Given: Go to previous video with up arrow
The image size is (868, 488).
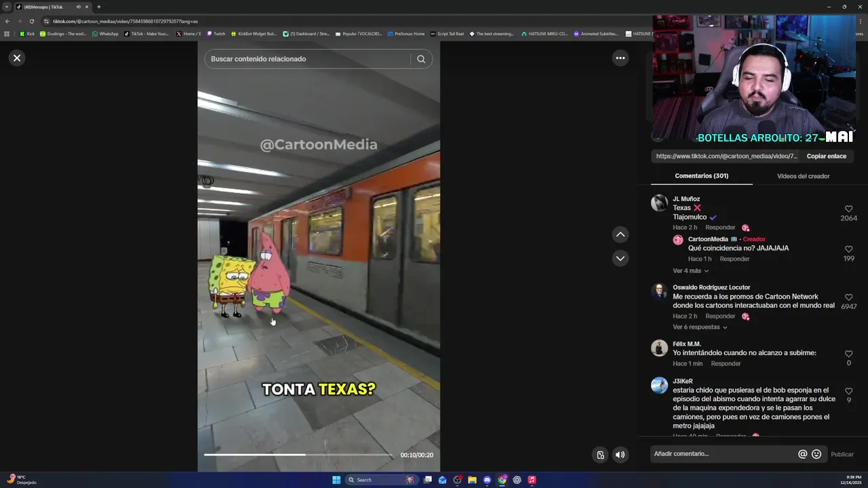Looking at the screenshot, I should coord(620,235).
